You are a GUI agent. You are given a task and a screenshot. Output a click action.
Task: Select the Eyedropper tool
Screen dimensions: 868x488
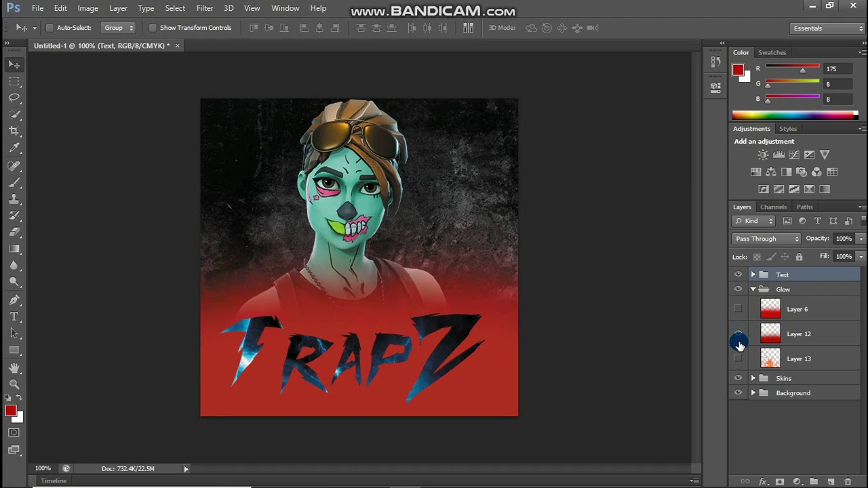[x=14, y=147]
